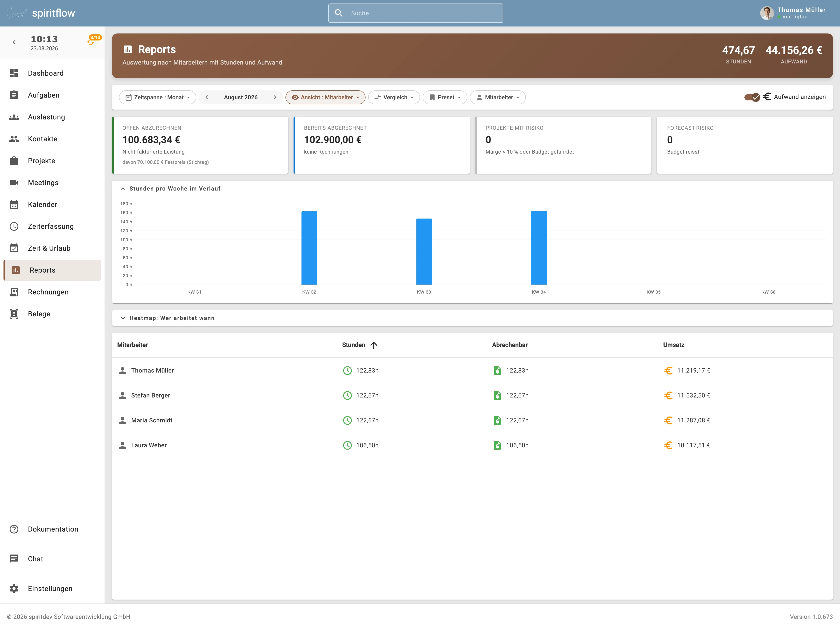Open Rechnungen in the sidebar
The height and width of the screenshot is (630, 840).
click(x=52, y=292)
